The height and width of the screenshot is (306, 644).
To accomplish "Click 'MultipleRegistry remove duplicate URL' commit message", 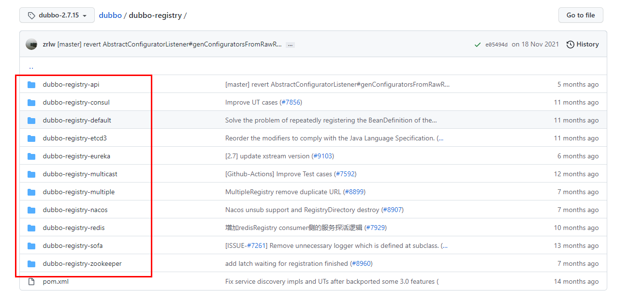I will tap(283, 192).
